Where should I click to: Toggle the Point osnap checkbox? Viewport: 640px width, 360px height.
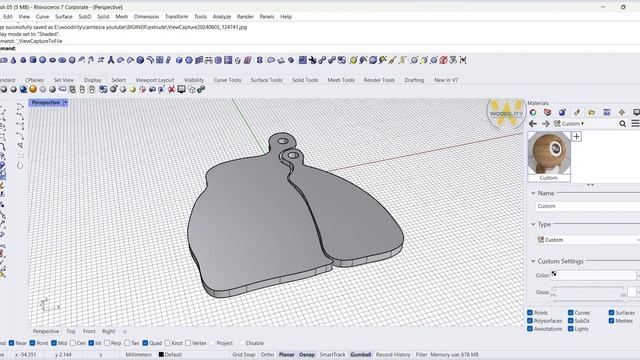33,343
